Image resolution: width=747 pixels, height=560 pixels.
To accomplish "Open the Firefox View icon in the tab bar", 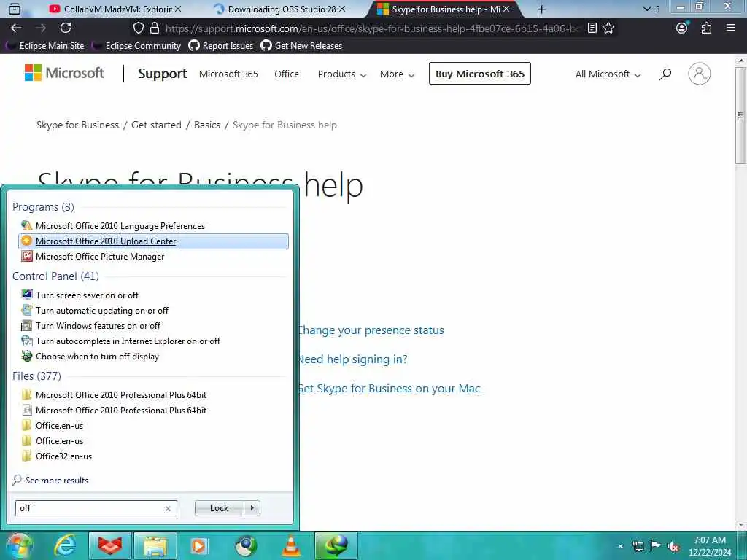I will pos(15,9).
